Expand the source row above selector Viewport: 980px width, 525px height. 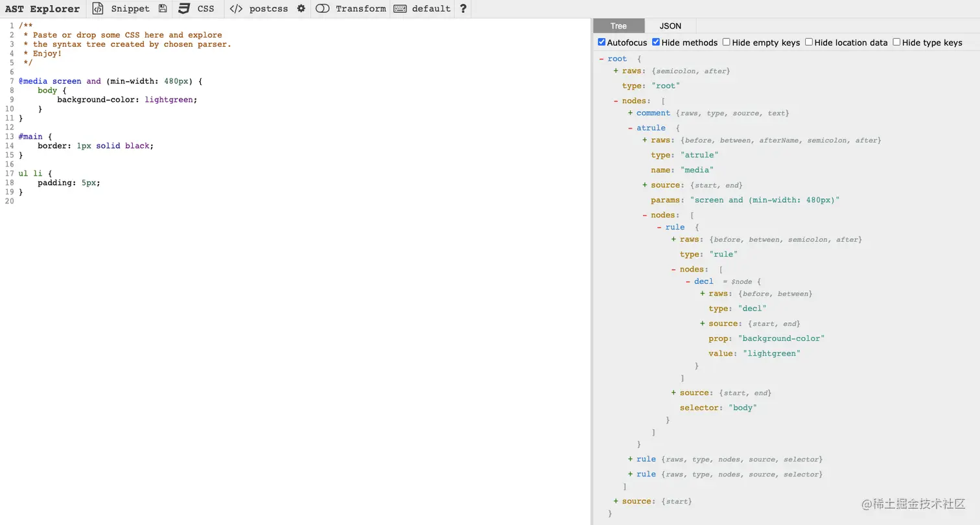(x=673, y=393)
